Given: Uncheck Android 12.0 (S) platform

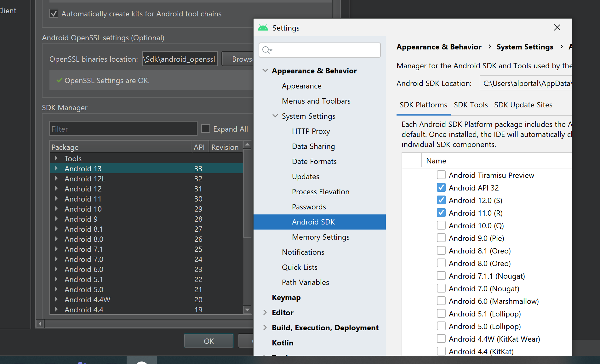Looking at the screenshot, I should click(441, 200).
